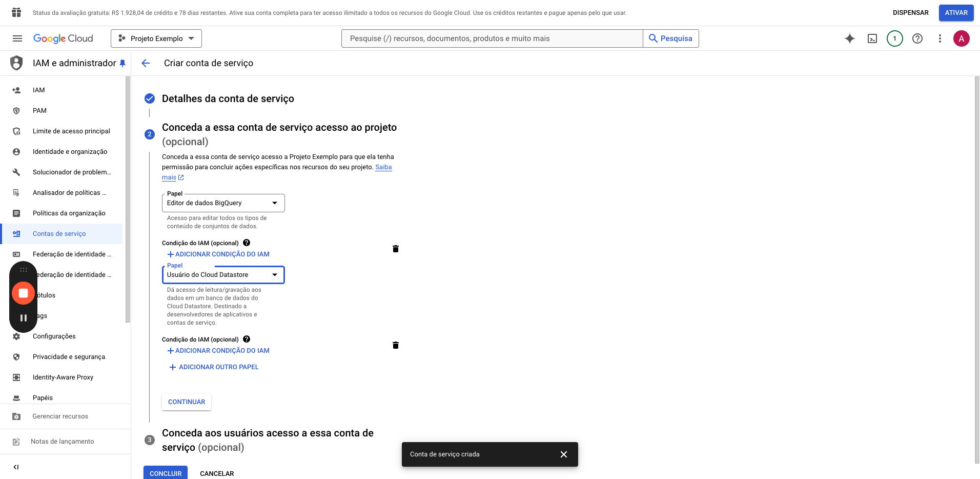Click the search magnifier Pesquisa button
Screen dimensions: 980x479
[x=671, y=38]
